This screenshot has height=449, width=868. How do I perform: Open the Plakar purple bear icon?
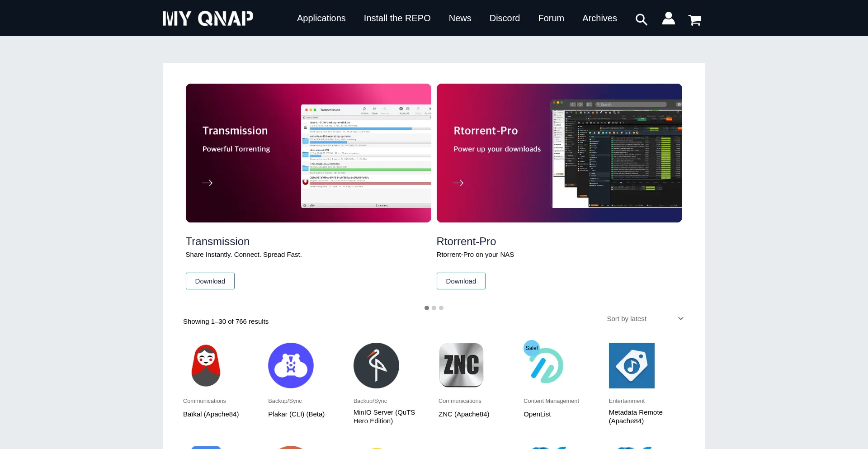point(291,365)
